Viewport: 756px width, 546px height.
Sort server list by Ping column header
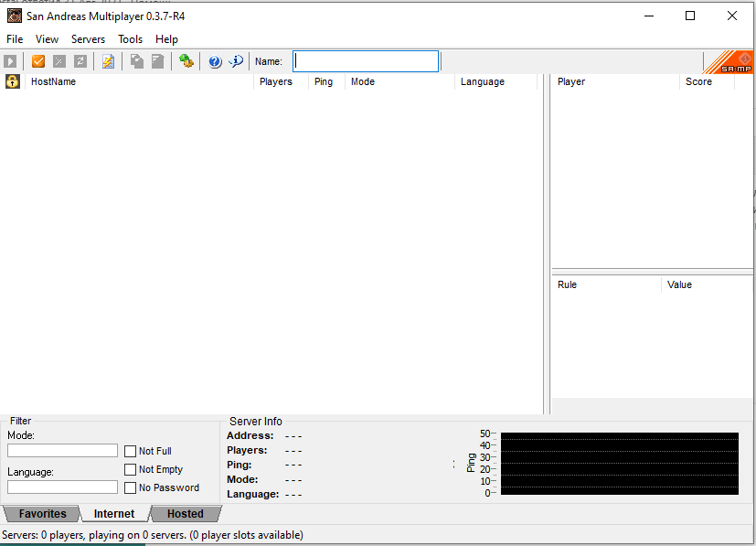click(x=324, y=81)
